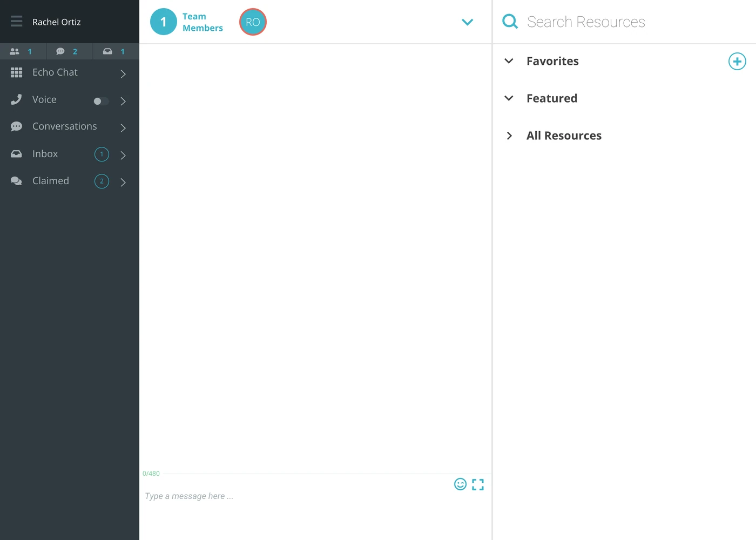The image size is (756, 540).
Task: Click the Rachel Ortiz username
Action: (57, 22)
